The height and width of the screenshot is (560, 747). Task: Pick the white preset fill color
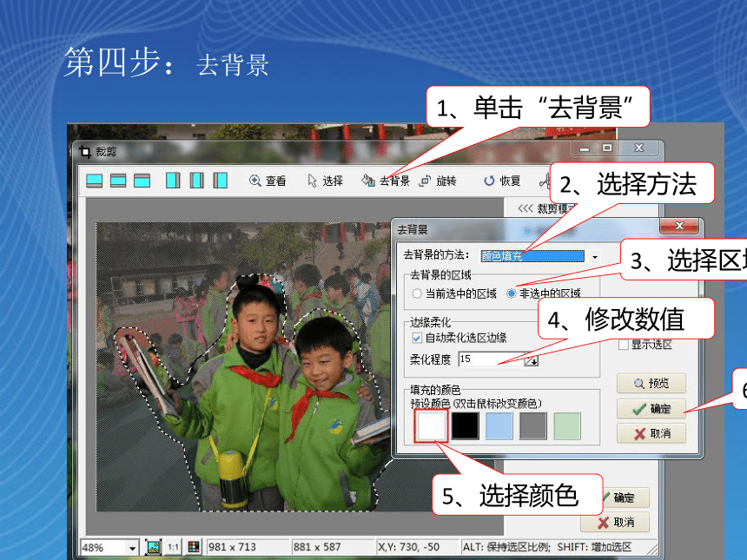tap(431, 425)
